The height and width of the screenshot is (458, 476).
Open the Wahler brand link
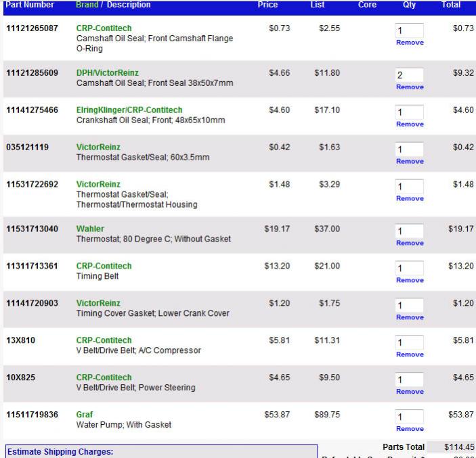(x=90, y=229)
